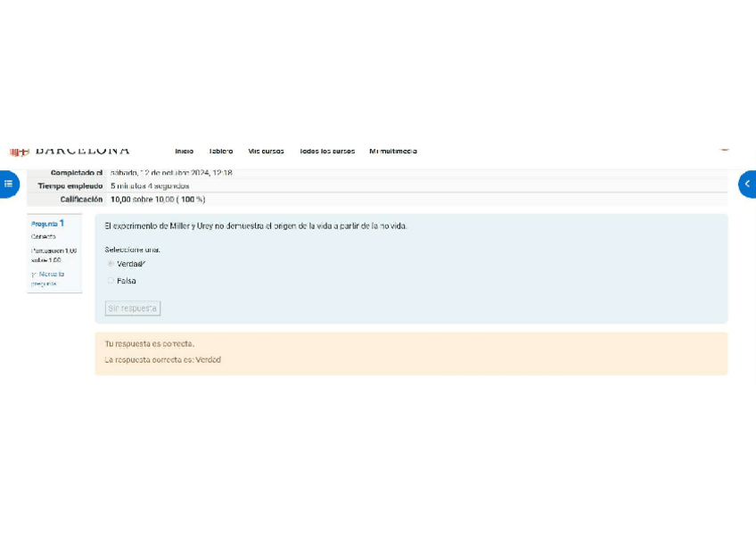
Task: Open Mi multimedia menu item
Action: click(x=393, y=152)
